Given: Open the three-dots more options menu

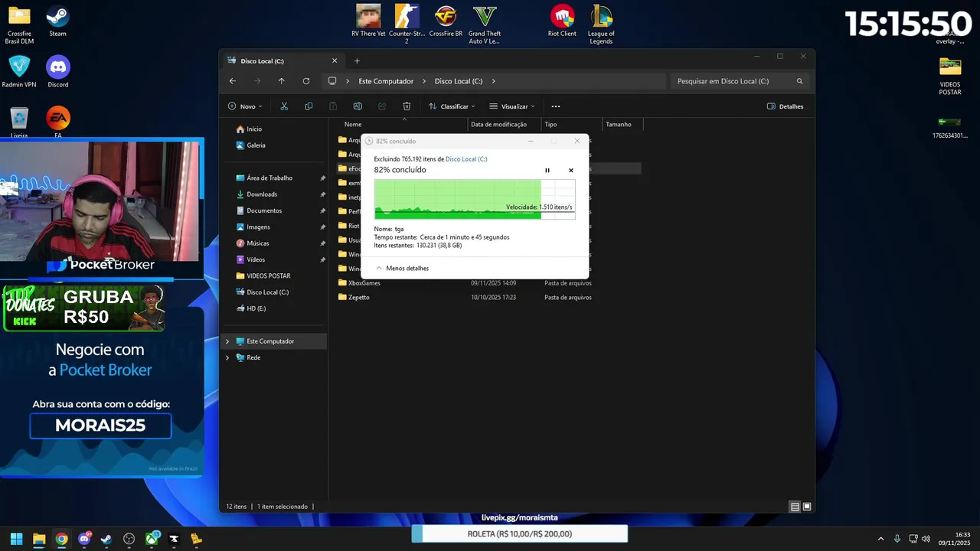Looking at the screenshot, I should pyautogui.click(x=556, y=106).
